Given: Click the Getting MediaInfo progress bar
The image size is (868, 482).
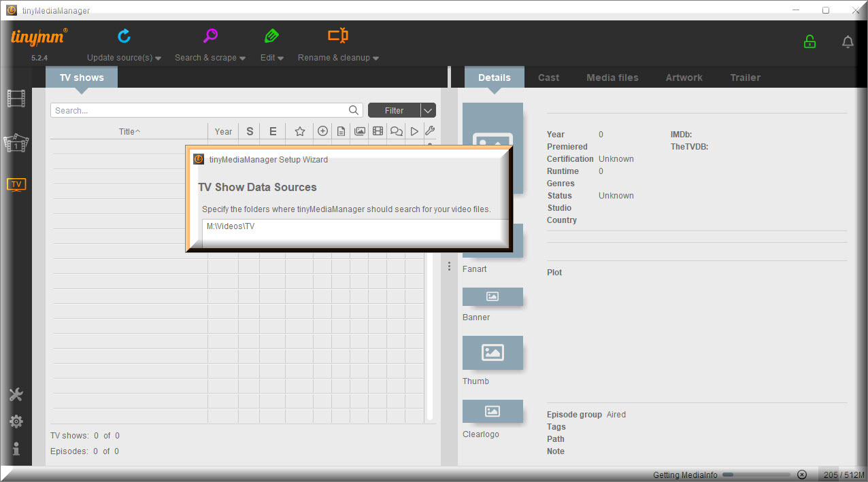Looking at the screenshot, I should click(756, 475).
